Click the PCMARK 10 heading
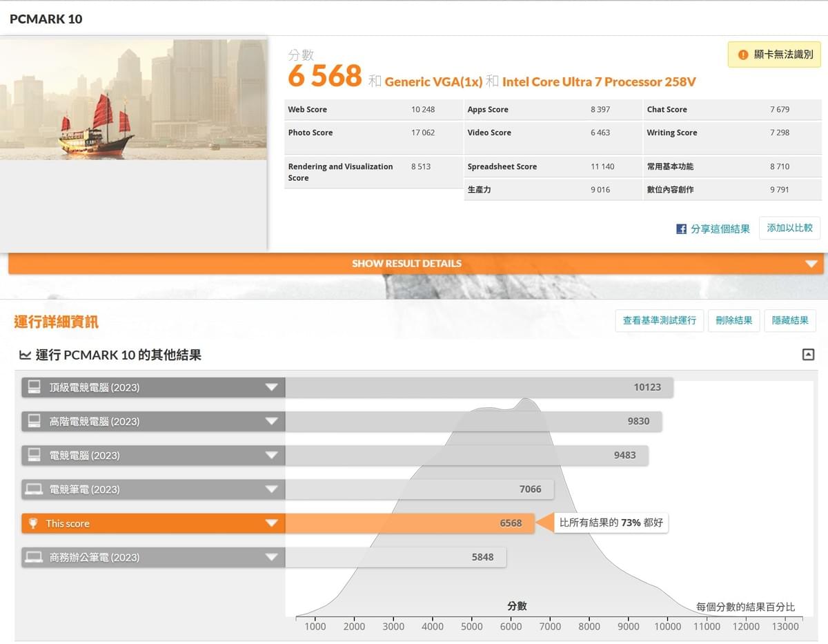828x644 pixels. click(x=46, y=19)
